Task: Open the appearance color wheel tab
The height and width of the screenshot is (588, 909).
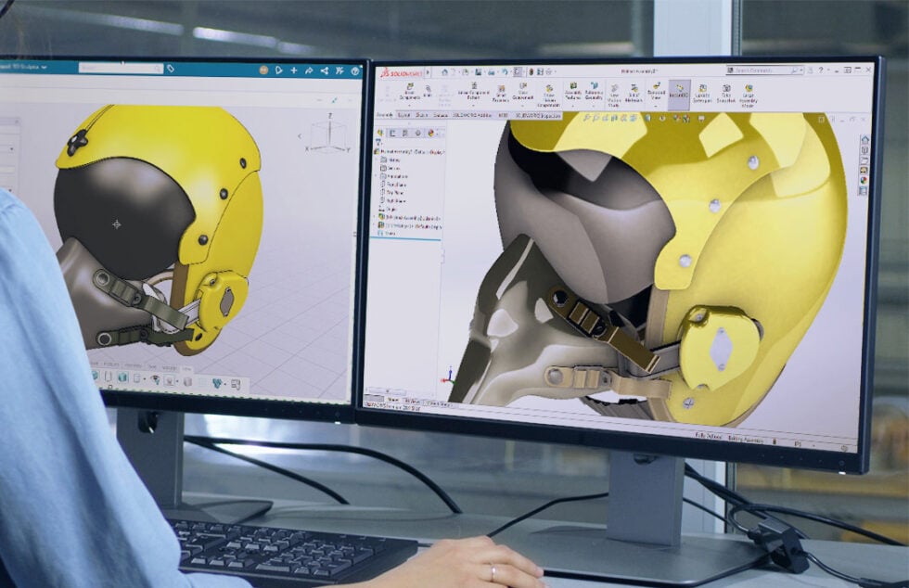Action: (430, 133)
